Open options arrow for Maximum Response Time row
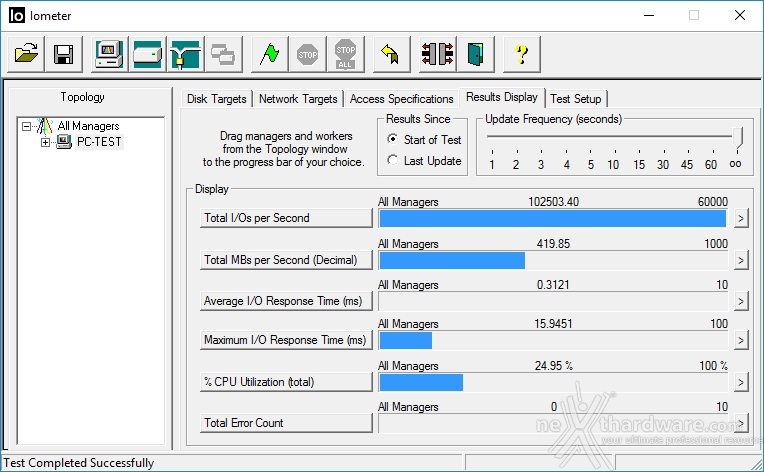The width and height of the screenshot is (764, 472). (741, 340)
